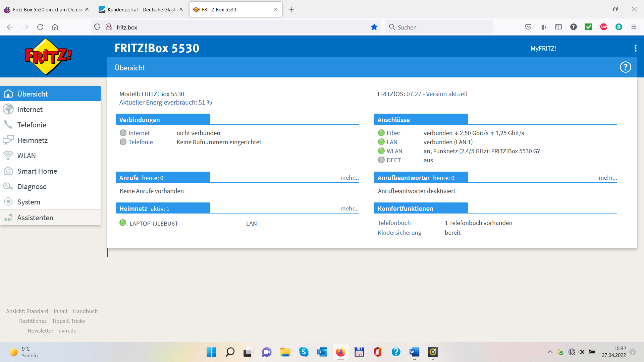Open Telefonbuch link under Komfortfunktionen
Image resolution: width=644 pixels, height=362 pixels.
pyautogui.click(x=394, y=223)
